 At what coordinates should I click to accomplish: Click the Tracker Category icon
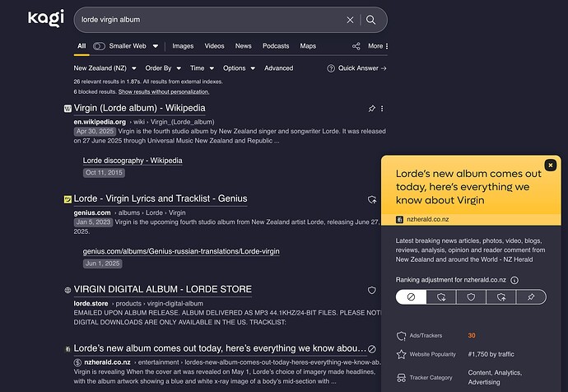click(x=401, y=378)
